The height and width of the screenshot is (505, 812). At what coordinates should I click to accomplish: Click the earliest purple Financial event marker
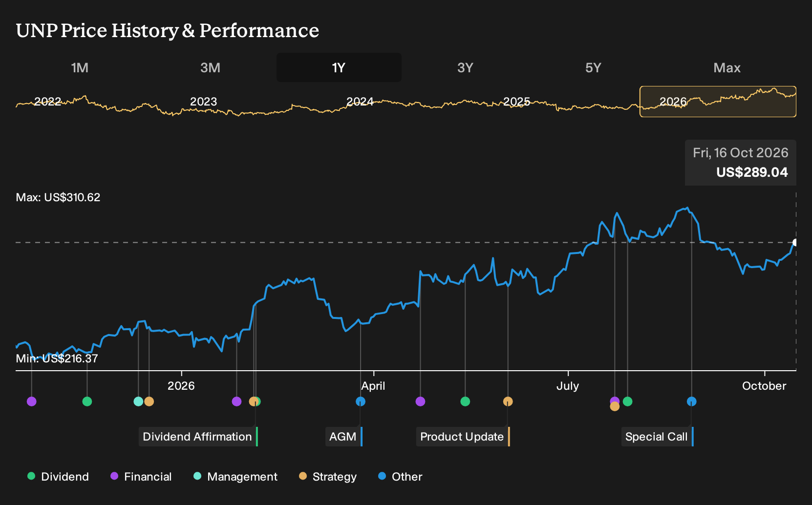[x=32, y=401]
